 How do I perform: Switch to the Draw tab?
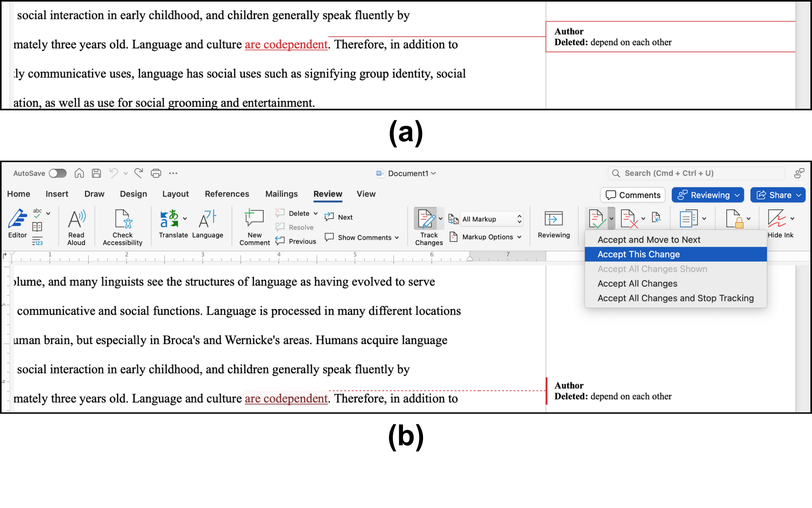tap(94, 194)
